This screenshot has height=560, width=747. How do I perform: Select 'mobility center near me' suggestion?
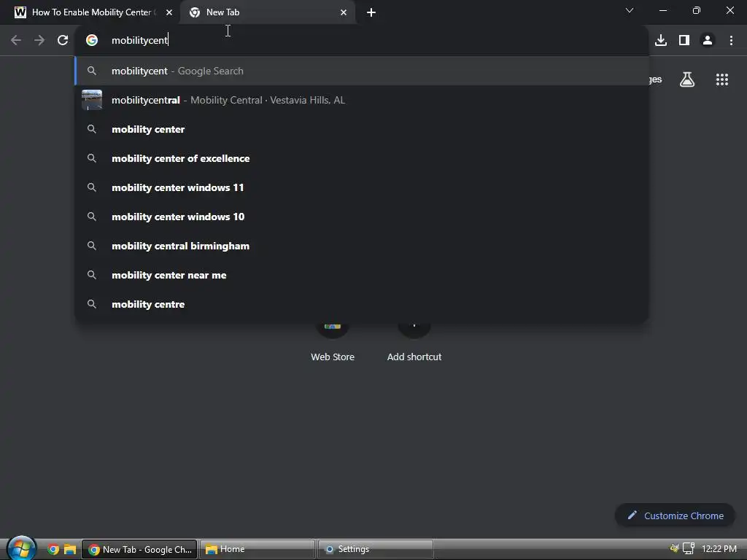click(x=362, y=275)
